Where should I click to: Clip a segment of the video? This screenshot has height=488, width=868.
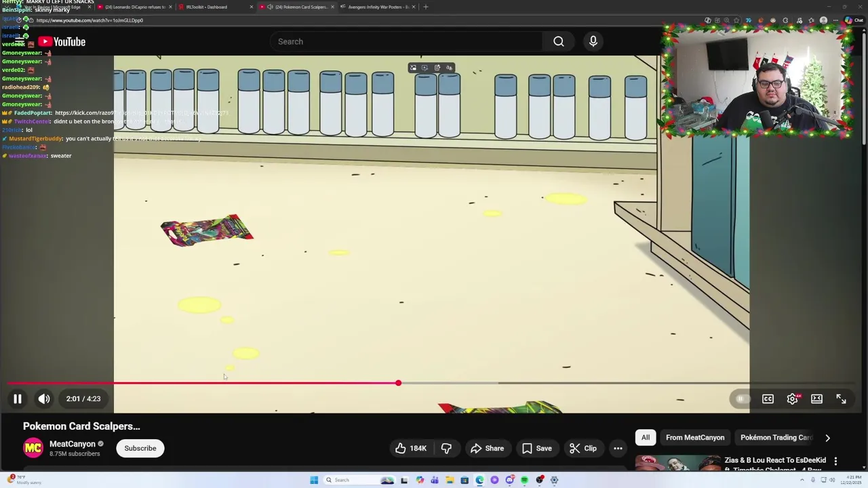pyautogui.click(x=583, y=448)
